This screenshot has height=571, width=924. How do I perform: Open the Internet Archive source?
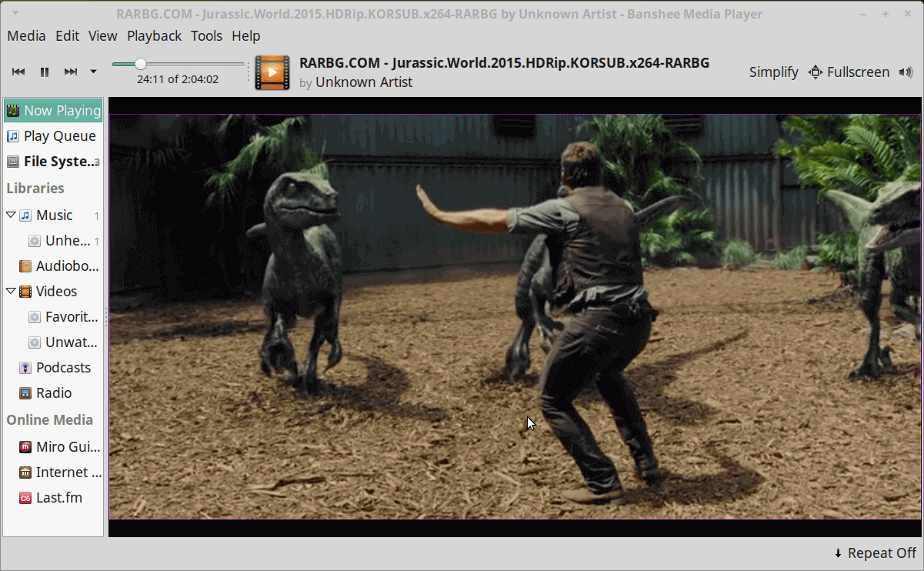pyautogui.click(x=68, y=472)
